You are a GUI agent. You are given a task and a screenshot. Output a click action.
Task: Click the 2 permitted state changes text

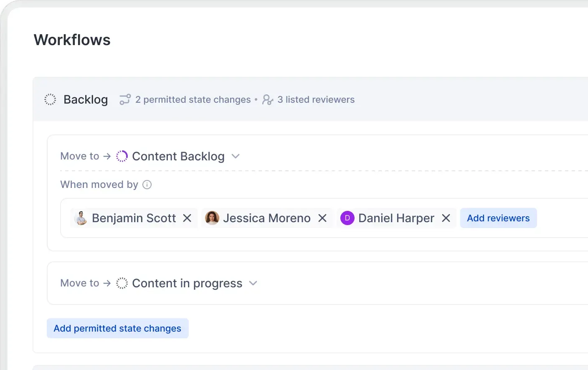pyautogui.click(x=193, y=99)
